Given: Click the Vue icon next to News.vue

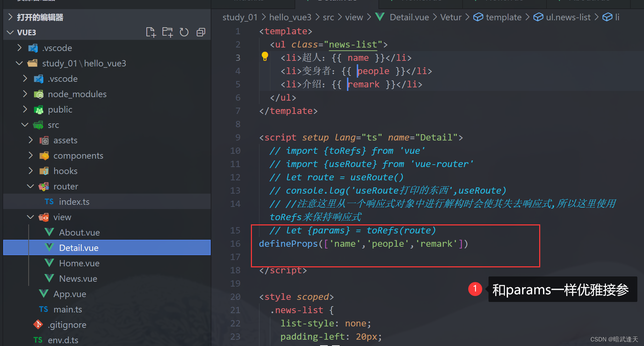Looking at the screenshot, I should (x=49, y=278).
